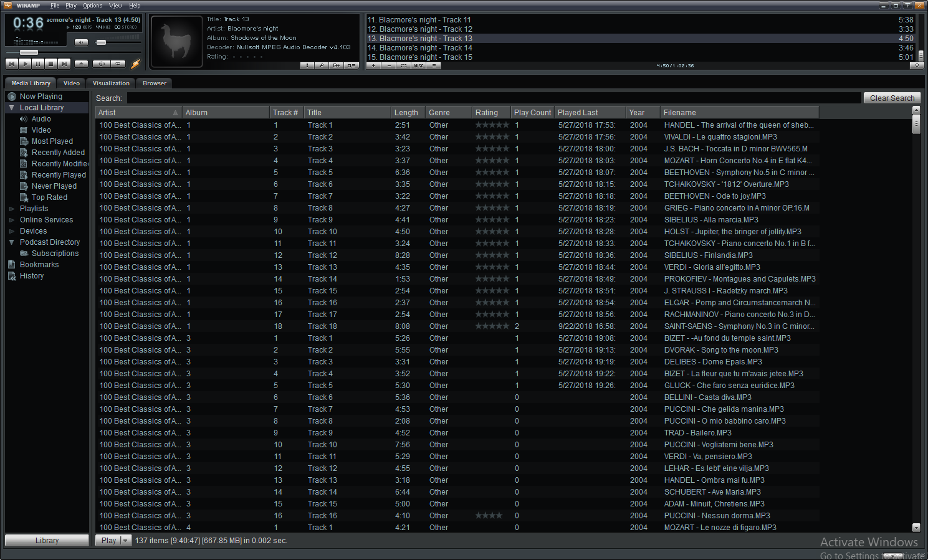The width and height of the screenshot is (928, 560).
Task: Open the Top Rated view
Action: (x=49, y=197)
